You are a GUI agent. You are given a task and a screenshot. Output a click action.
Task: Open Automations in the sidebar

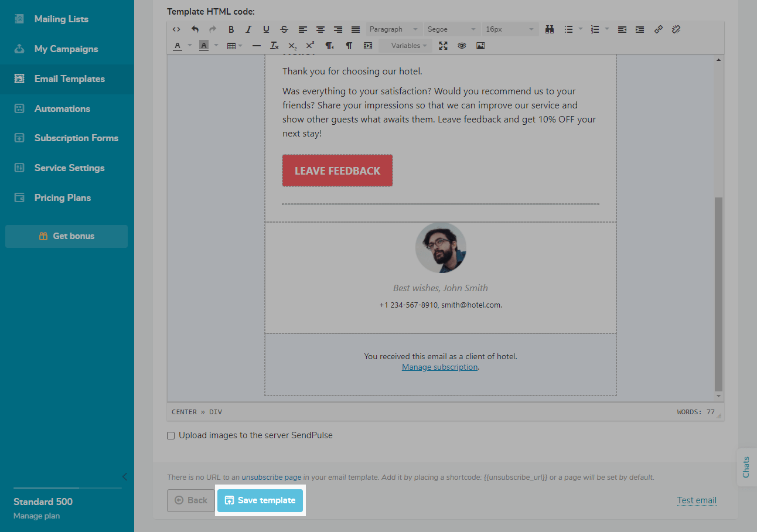(x=62, y=108)
